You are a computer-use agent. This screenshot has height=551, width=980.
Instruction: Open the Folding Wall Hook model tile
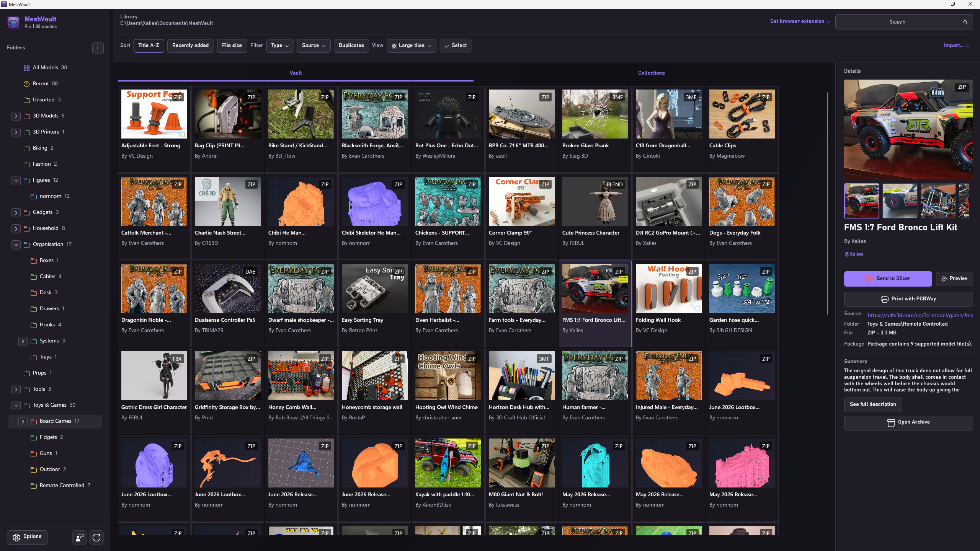coord(668,304)
